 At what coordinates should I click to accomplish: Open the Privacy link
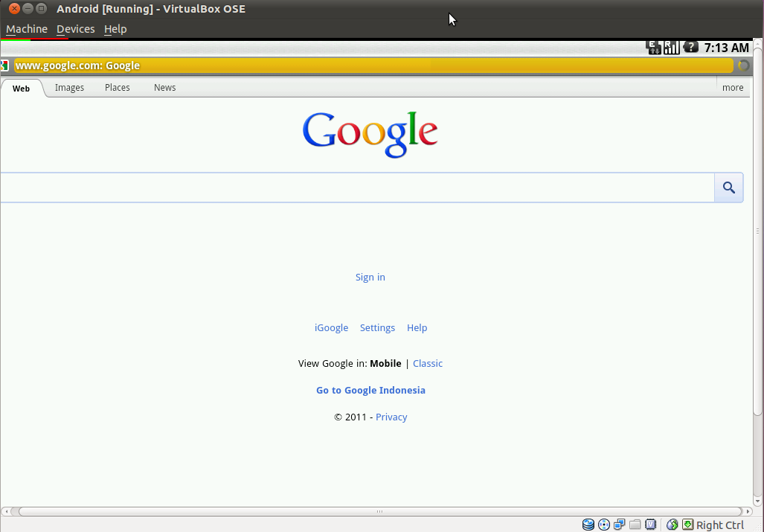pyautogui.click(x=391, y=417)
